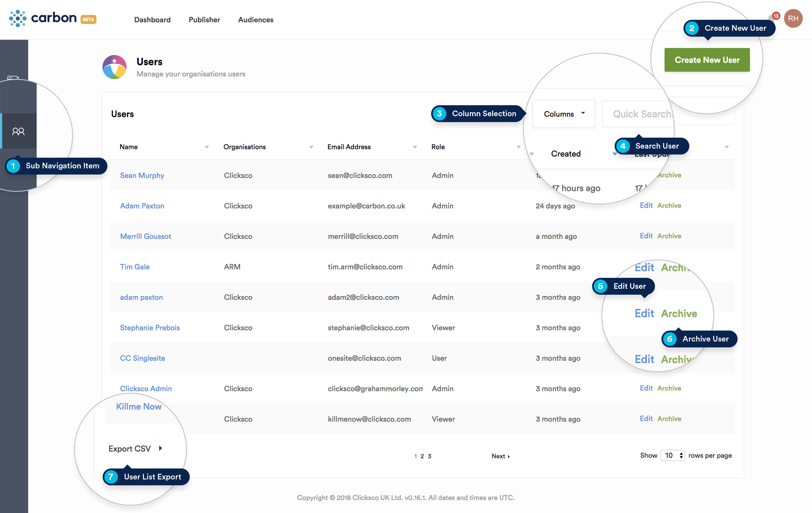Open the Organisations column filter arrow
This screenshot has width=812, height=513.
pyautogui.click(x=311, y=147)
